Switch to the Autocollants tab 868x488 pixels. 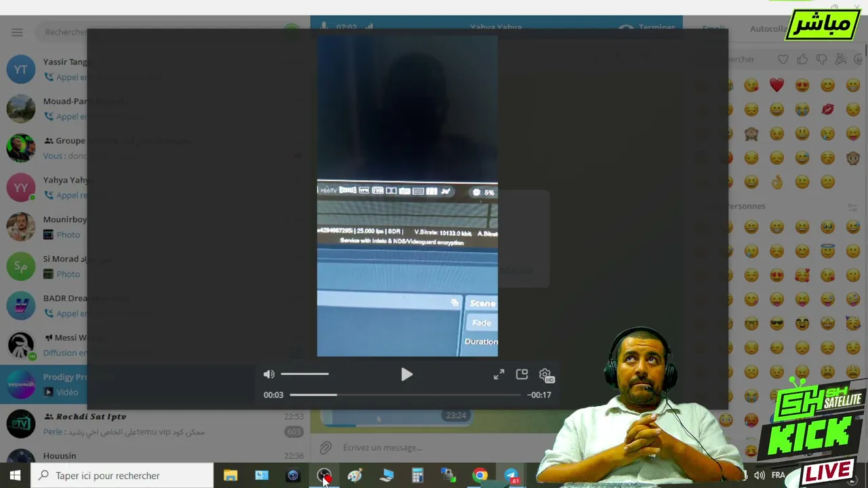click(x=770, y=28)
